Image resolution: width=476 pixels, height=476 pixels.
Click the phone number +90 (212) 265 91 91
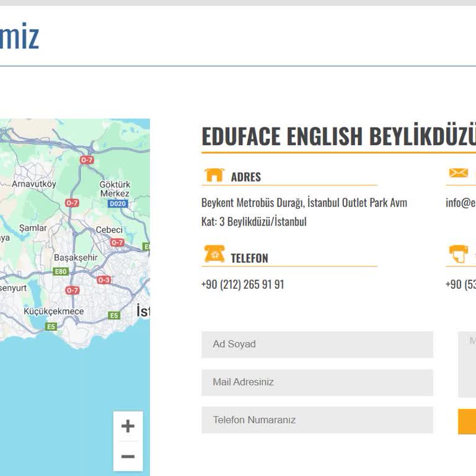242,284
